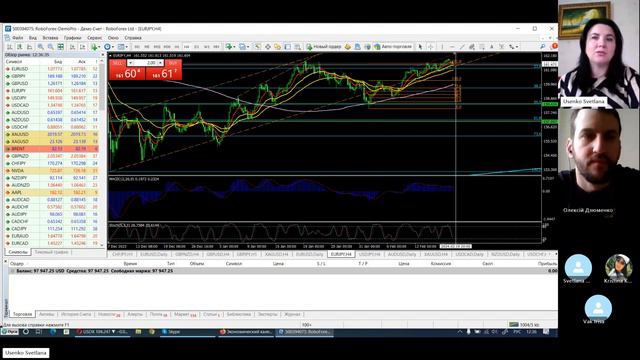This screenshot has width=640, height=360.
Task: Switch to Тиковый график tab
Action: pos(51,252)
